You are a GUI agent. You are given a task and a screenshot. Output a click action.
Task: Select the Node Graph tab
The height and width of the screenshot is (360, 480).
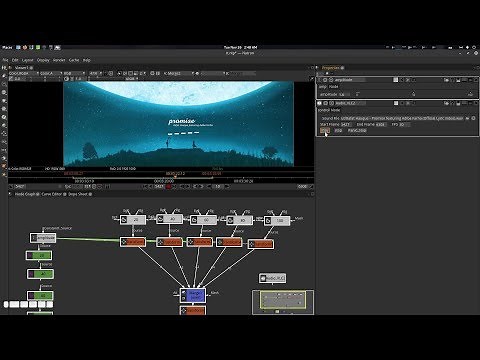point(25,194)
